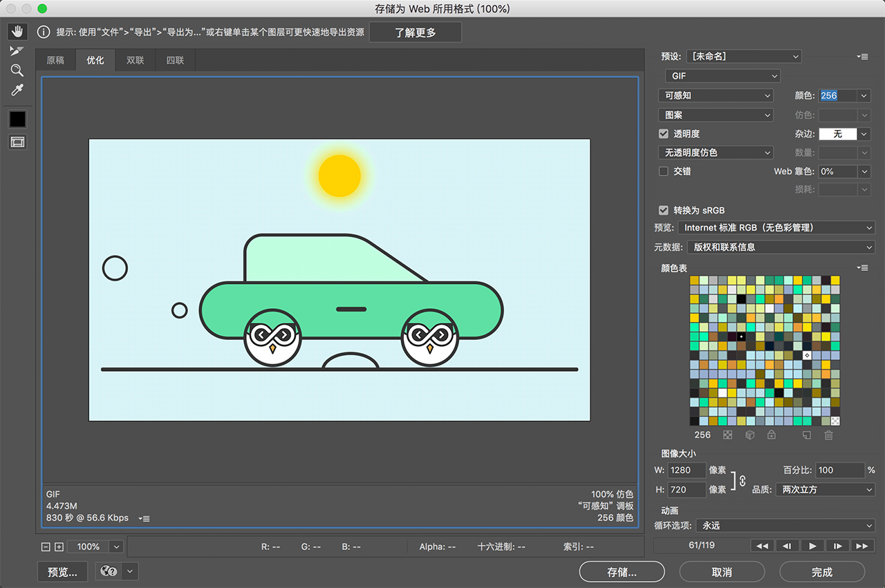
Task: Click the link icon constraining image proportions
Action: click(x=743, y=480)
